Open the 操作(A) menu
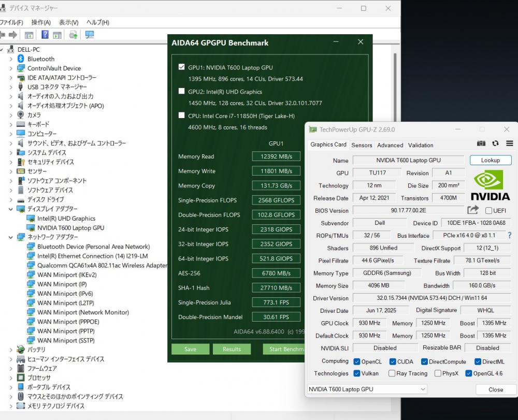The image size is (518, 420). (41, 22)
